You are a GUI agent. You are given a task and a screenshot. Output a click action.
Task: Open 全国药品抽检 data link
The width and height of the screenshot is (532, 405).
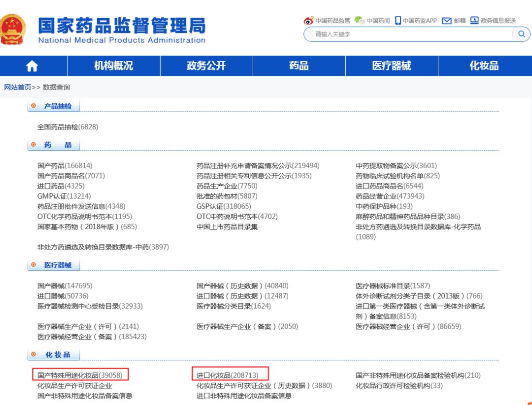pos(67,127)
